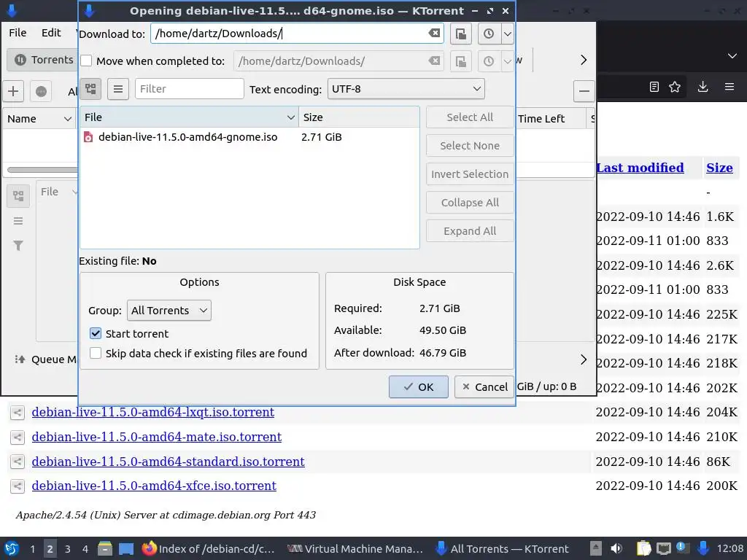Expand Firefox tab list chevron
This screenshot has height=560, width=747.
point(732,56)
